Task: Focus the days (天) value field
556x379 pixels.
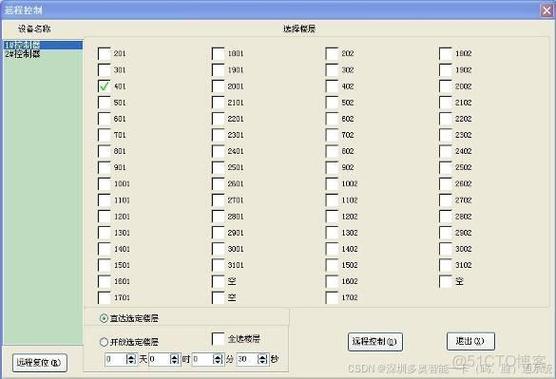Action: pyautogui.click(x=116, y=360)
